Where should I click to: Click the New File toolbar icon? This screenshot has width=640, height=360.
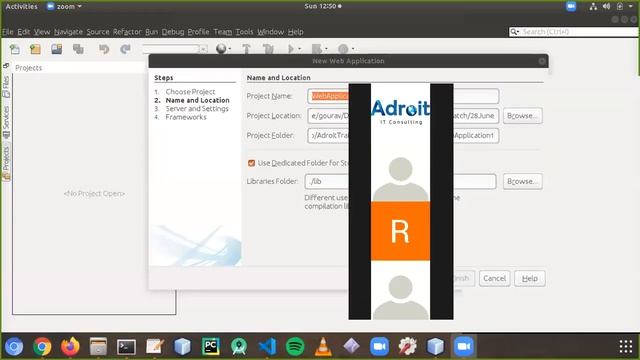tap(15, 49)
